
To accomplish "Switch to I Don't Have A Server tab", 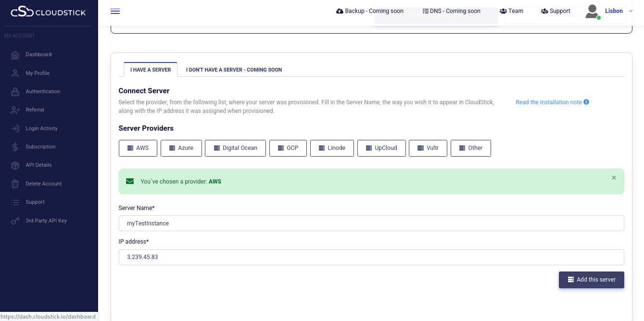I will (234, 70).
